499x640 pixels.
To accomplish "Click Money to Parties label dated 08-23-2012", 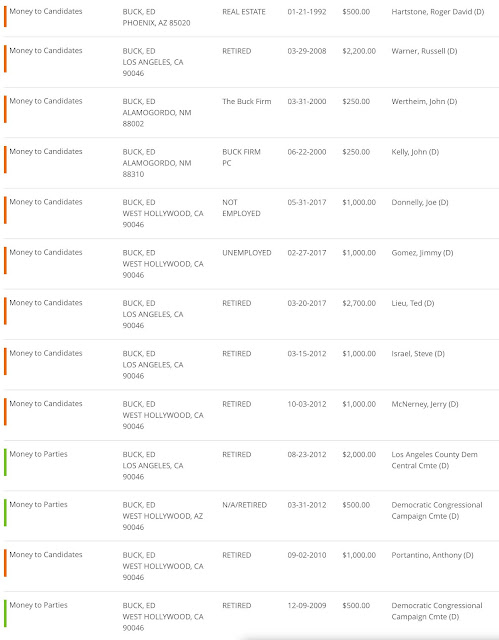I will [x=38, y=454].
